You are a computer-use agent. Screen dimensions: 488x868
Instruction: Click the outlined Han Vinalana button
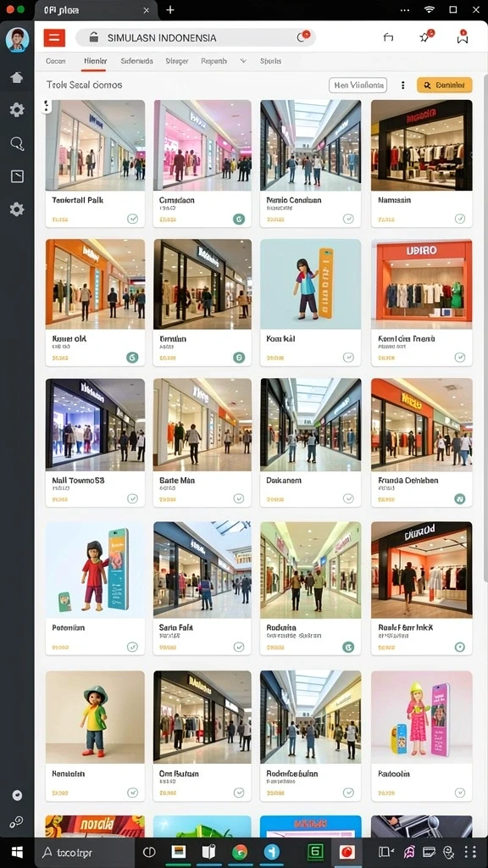358,85
